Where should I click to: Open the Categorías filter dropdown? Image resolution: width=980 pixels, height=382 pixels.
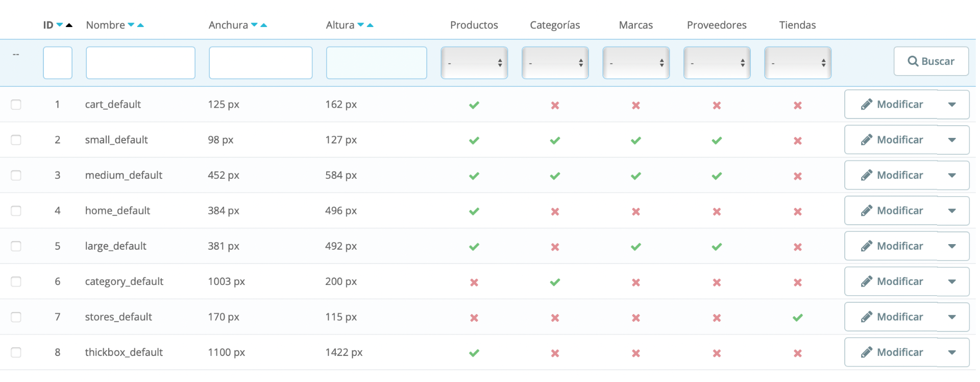555,63
